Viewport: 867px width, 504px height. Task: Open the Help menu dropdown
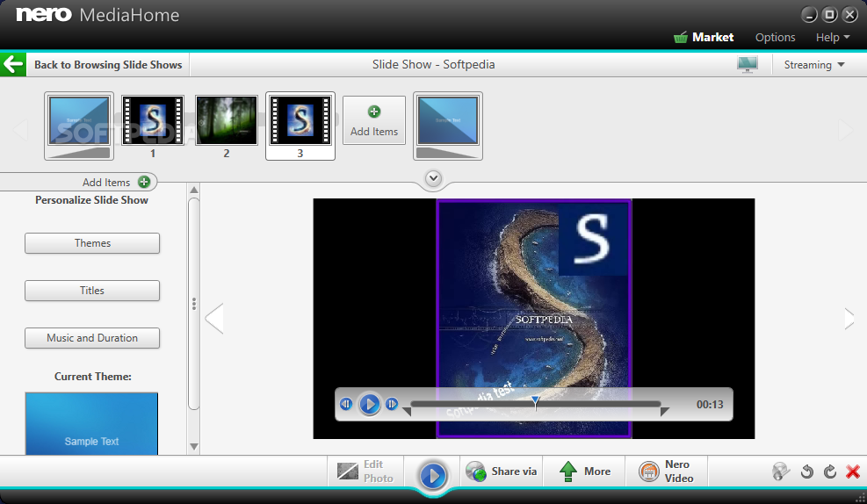point(832,38)
